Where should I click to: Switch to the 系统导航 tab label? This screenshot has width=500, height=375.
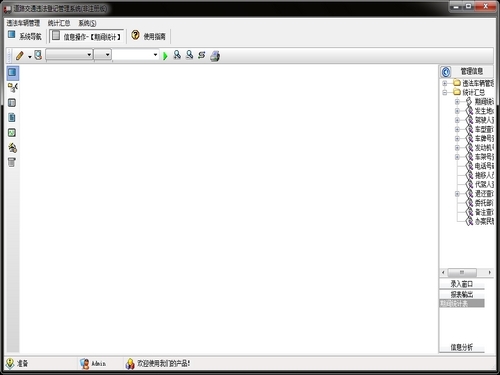30,36
